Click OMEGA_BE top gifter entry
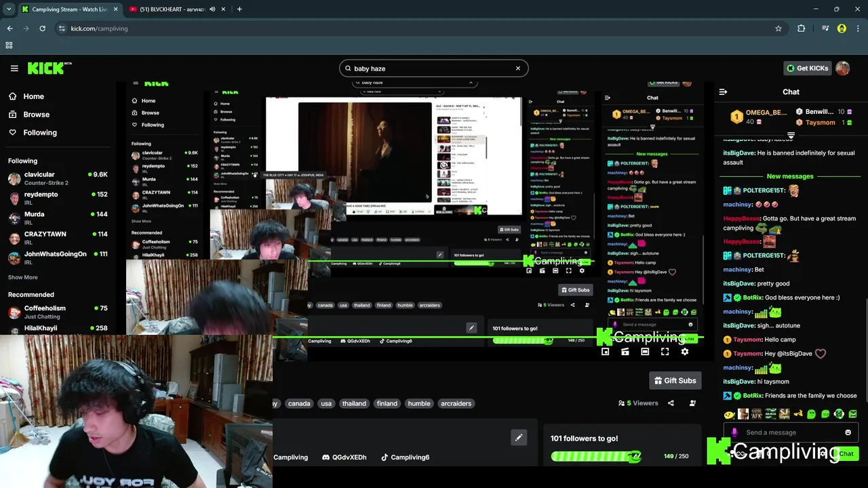Viewport: 868px width, 488px height. coord(758,117)
